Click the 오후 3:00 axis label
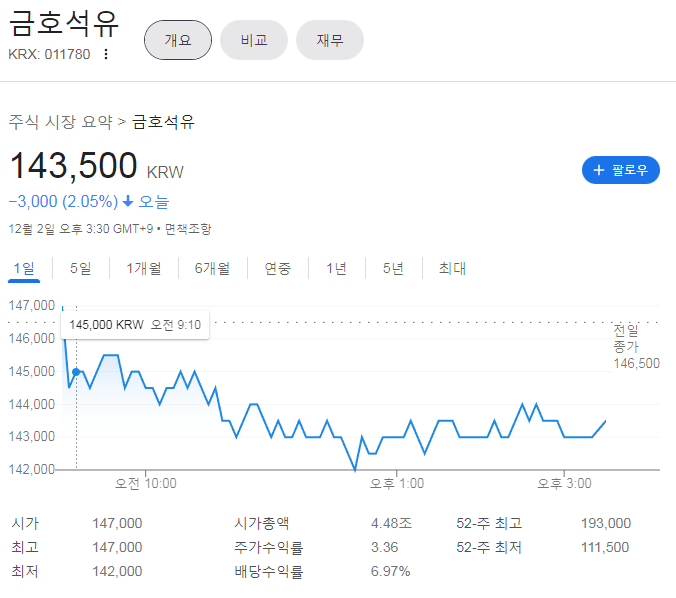Viewport: 676px width, 598px height. click(564, 483)
